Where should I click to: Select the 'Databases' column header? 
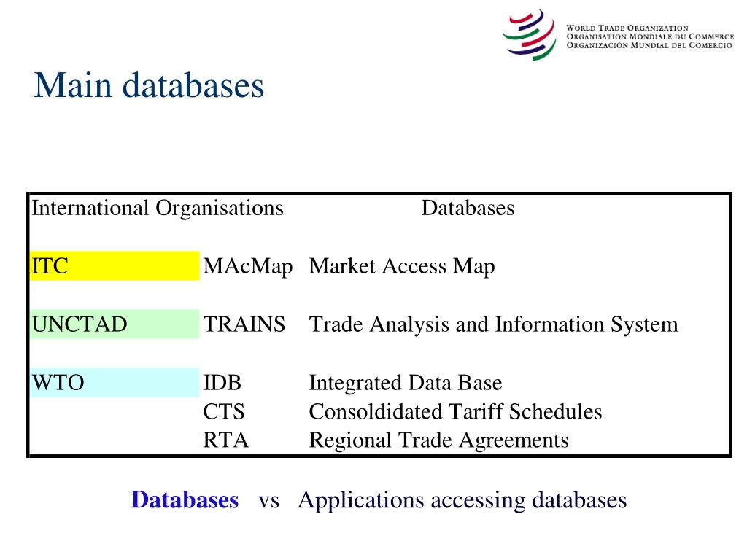pyautogui.click(x=468, y=208)
